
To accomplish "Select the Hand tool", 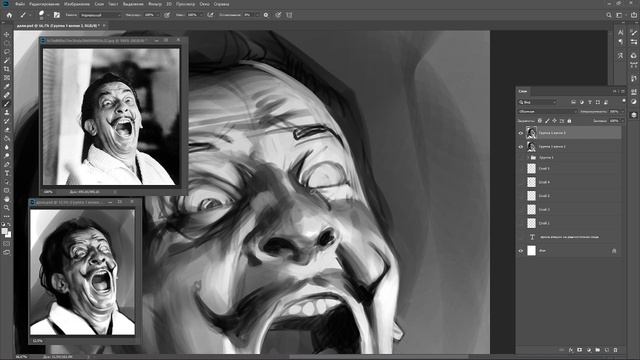I will (x=7, y=199).
